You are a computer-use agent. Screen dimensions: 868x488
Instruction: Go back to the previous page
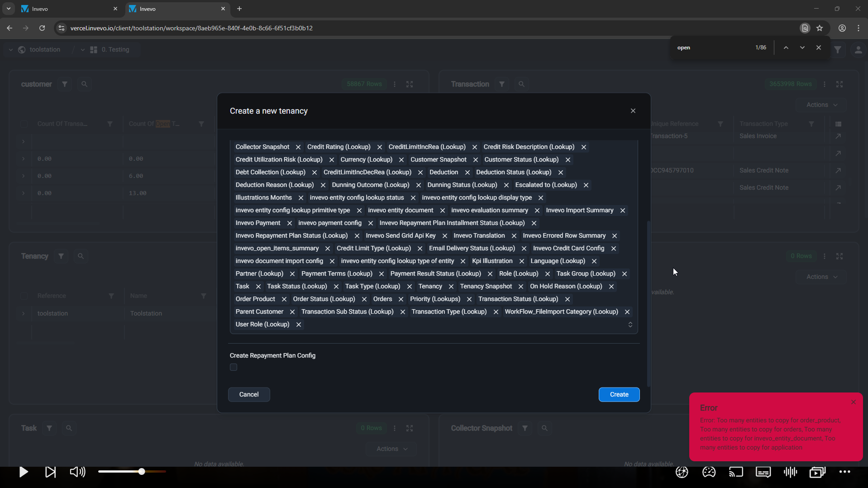pyautogui.click(x=10, y=28)
